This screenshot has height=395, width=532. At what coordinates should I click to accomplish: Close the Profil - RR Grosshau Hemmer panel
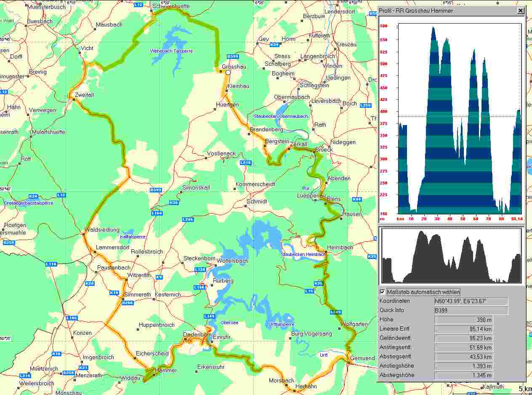521,11
